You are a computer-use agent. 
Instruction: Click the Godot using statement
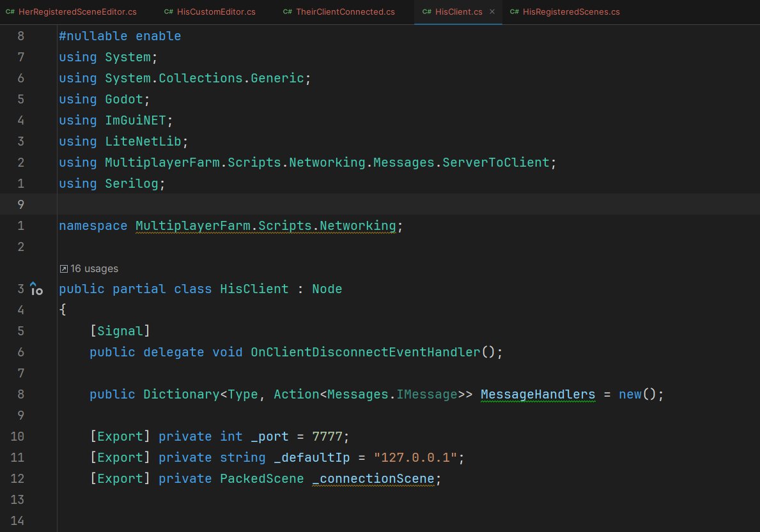pos(104,99)
